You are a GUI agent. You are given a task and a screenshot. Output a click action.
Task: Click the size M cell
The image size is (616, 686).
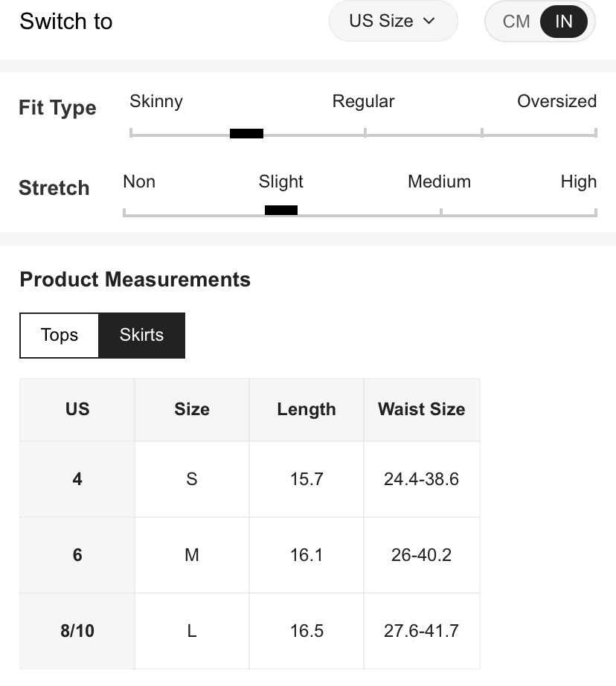(192, 555)
